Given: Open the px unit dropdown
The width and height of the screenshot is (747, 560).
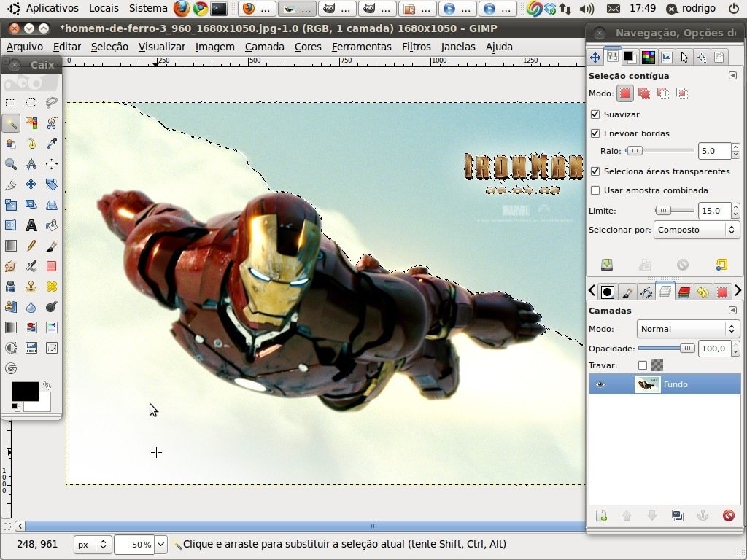Looking at the screenshot, I should pos(93,544).
